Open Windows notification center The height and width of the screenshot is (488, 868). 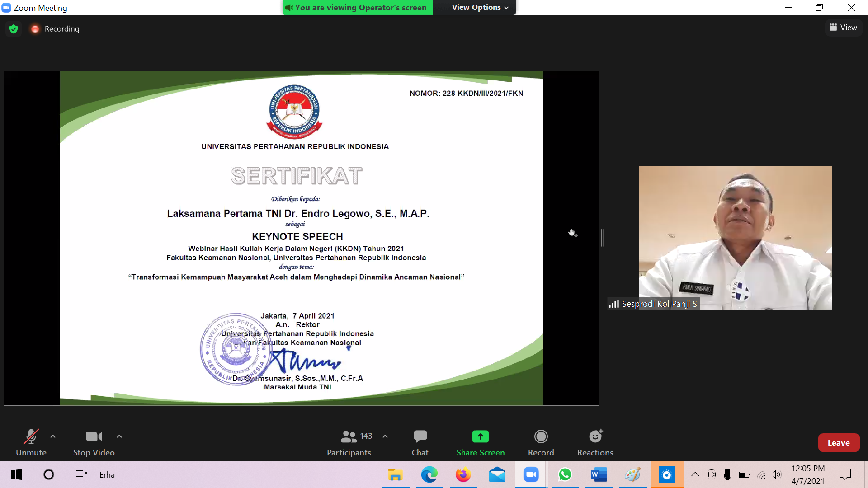click(x=845, y=474)
